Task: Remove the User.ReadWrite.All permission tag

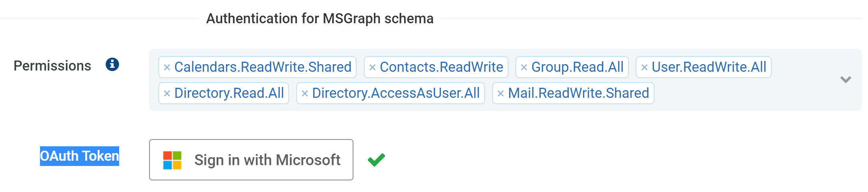Action: coord(644,68)
